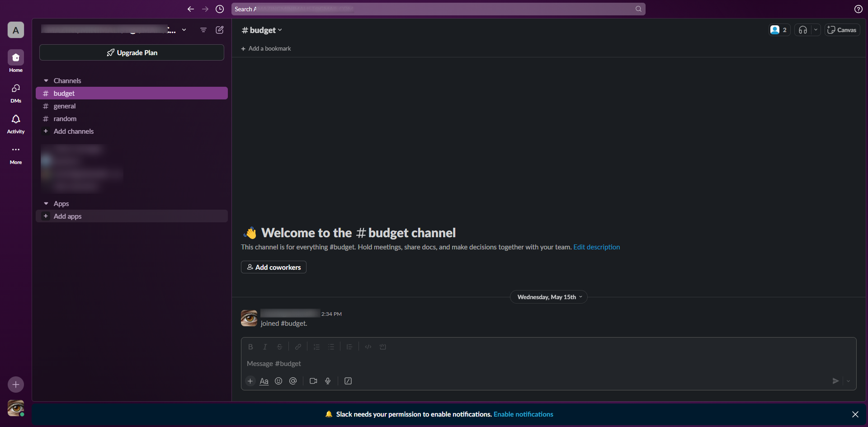
Task: Toggle bulleted list formatting
Action: (331, 347)
